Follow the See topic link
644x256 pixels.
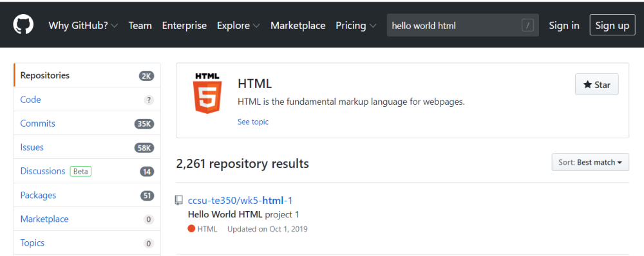pos(253,122)
